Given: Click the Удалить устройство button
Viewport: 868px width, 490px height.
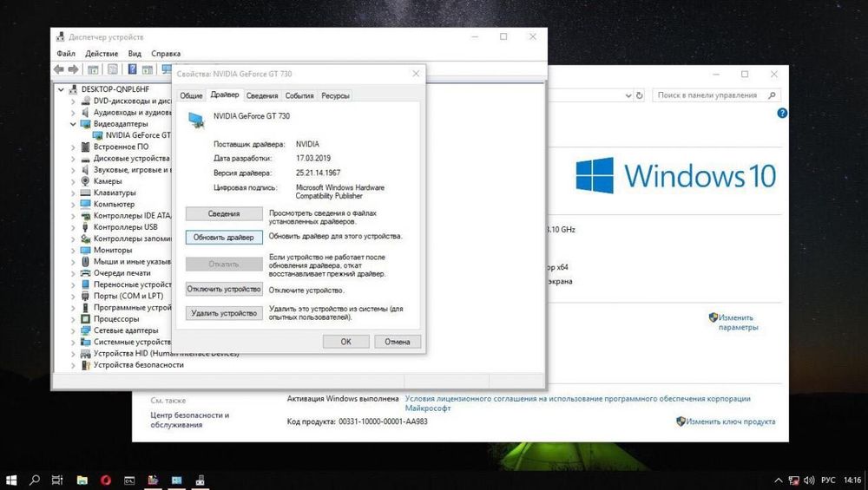Looking at the screenshot, I should pyautogui.click(x=224, y=313).
